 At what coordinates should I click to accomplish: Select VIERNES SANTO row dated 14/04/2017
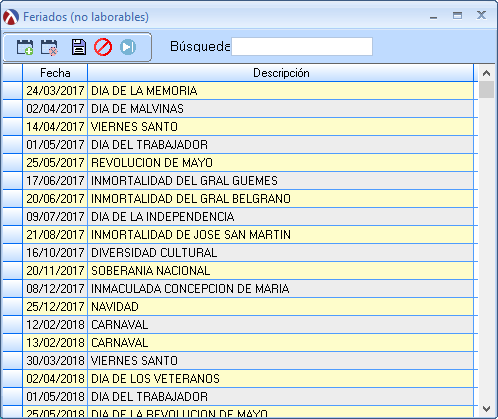(280, 127)
